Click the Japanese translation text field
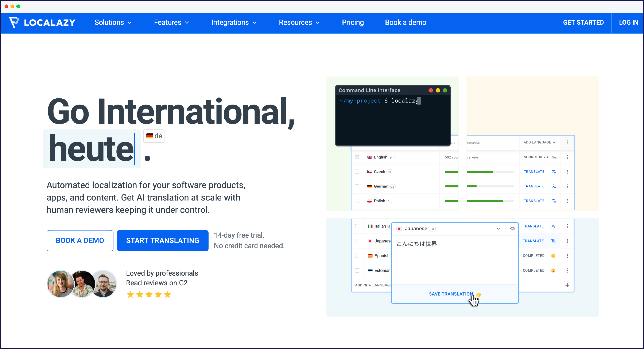644x349 pixels. (x=455, y=260)
